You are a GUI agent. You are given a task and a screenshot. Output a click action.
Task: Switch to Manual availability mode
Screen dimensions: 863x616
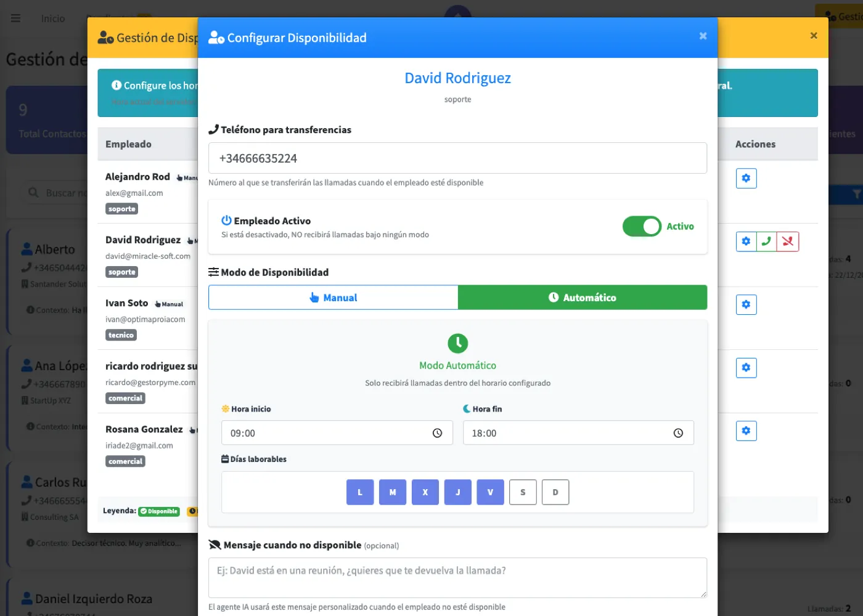click(x=333, y=298)
